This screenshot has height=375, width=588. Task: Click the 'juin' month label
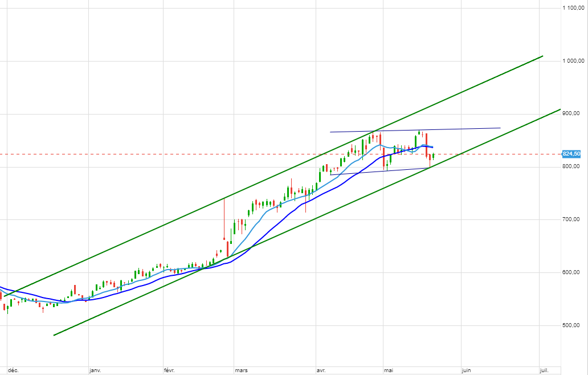(x=466, y=370)
